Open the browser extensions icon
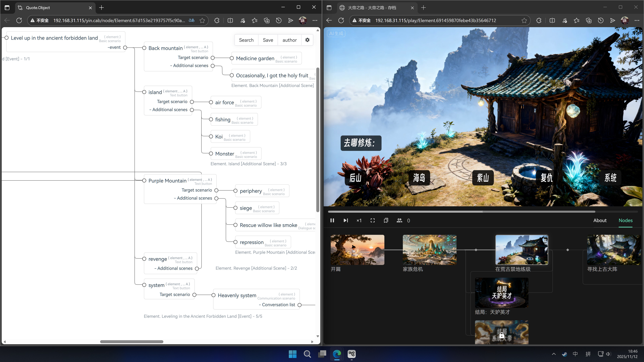 (217, 20)
